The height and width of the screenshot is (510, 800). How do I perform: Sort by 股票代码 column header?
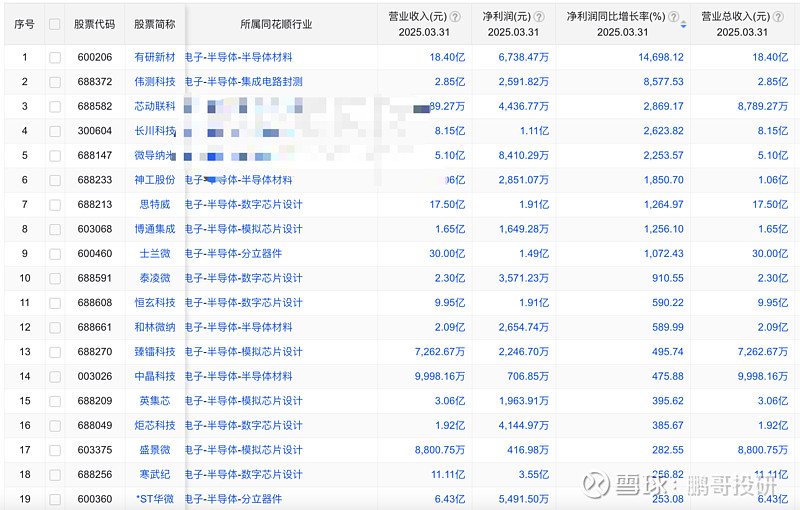click(94, 24)
